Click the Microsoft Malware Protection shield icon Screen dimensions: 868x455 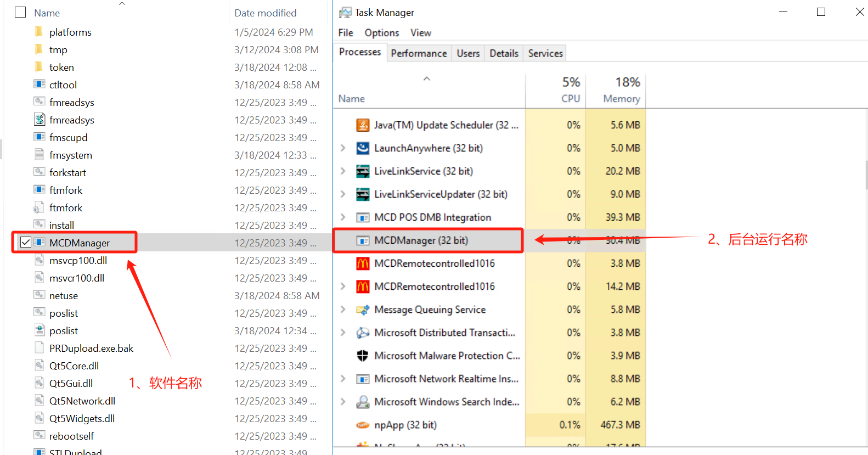363,356
